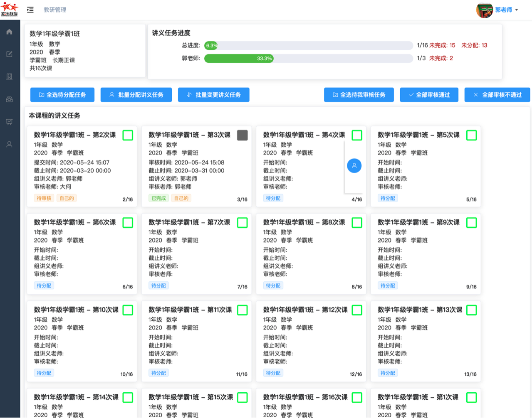Open the building icon in sidebar
The height and width of the screenshot is (418, 532).
tap(9, 76)
